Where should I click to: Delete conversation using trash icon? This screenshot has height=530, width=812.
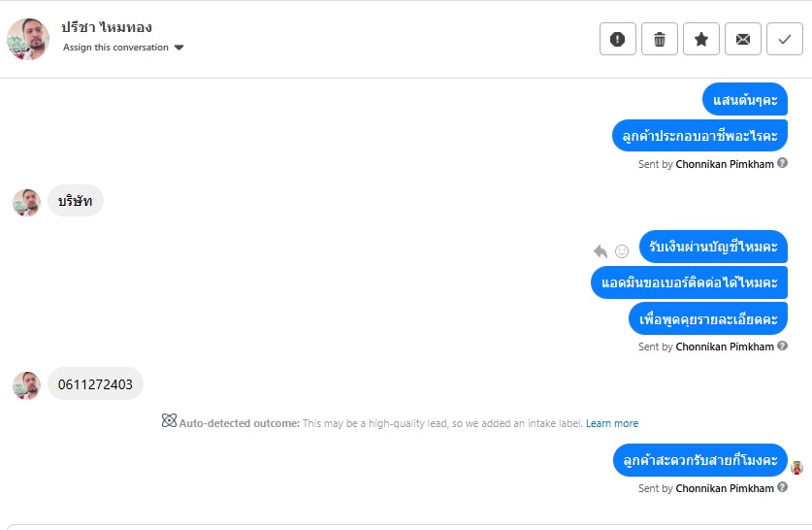pos(660,39)
